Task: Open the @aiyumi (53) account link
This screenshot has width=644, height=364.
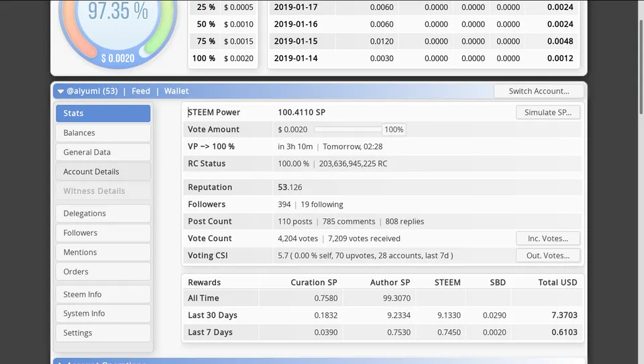Action: [x=92, y=91]
